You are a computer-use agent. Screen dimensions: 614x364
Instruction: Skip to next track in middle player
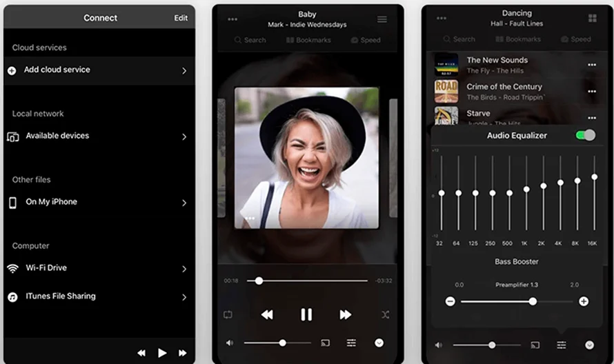tap(346, 314)
